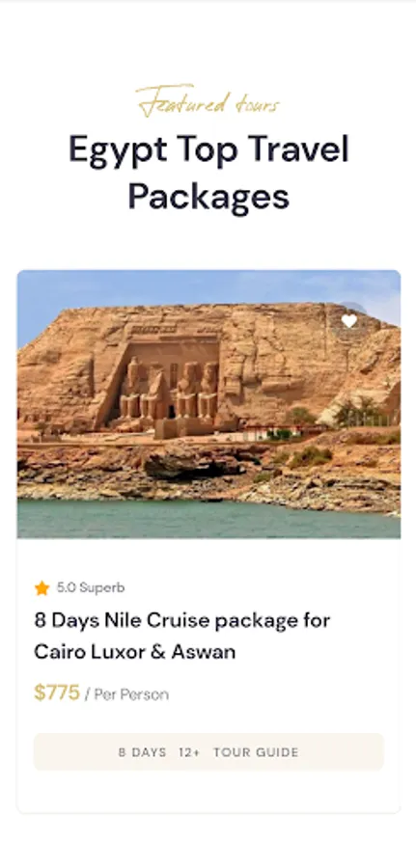Select the TOUR GUIDE tag
This screenshot has width=416, height=868.
pyautogui.click(x=256, y=752)
